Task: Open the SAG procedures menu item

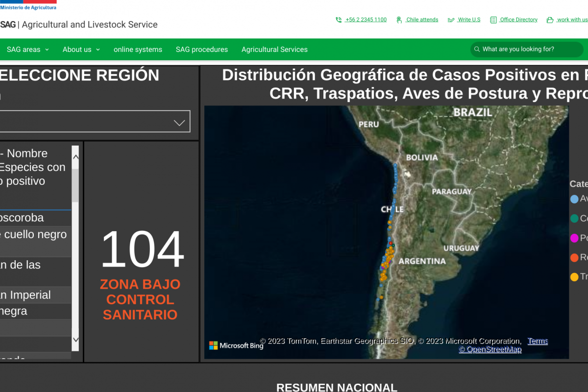Action: [202, 49]
